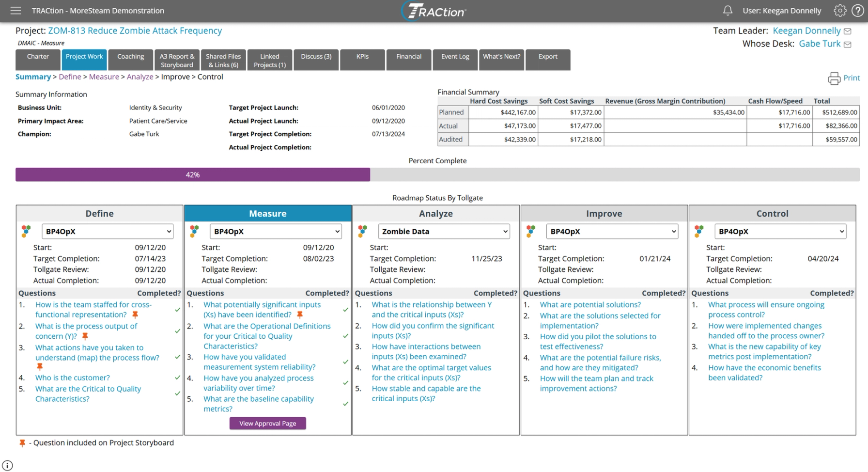Click the Print link text
Image resolution: width=868 pixels, height=472 pixels.
[852, 78]
